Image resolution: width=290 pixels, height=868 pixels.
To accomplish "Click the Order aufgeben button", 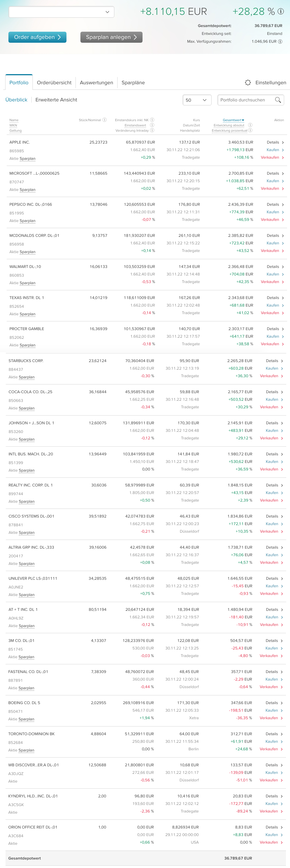I will point(37,37).
